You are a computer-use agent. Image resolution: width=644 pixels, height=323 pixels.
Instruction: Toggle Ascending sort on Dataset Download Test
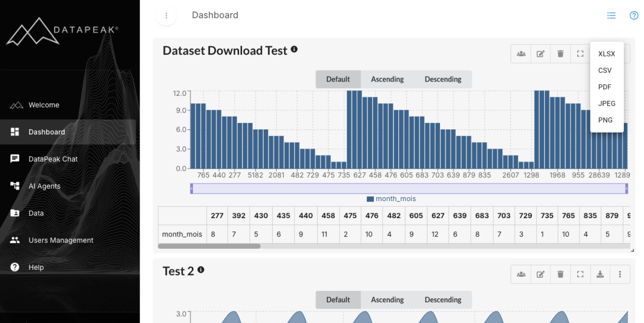(x=387, y=79)
